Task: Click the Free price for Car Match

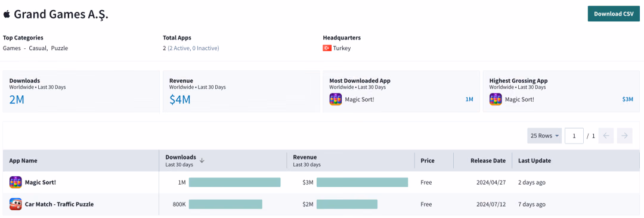Action: (426, 204)
